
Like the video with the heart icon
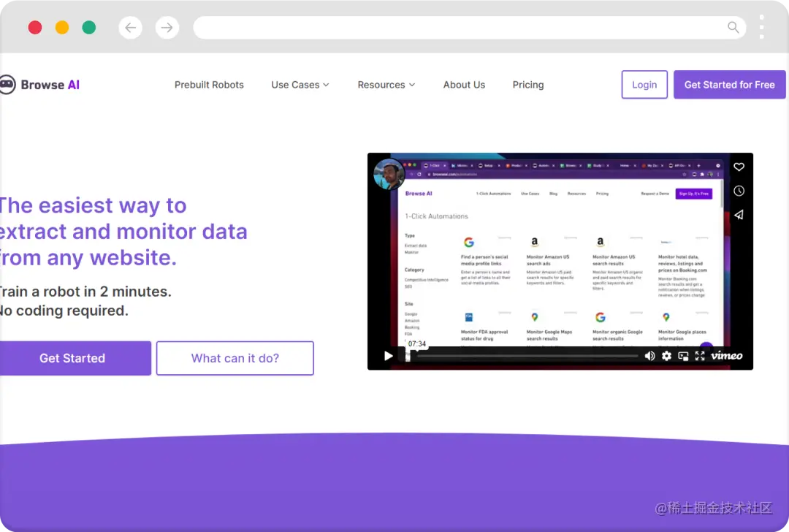click(739, 167)
